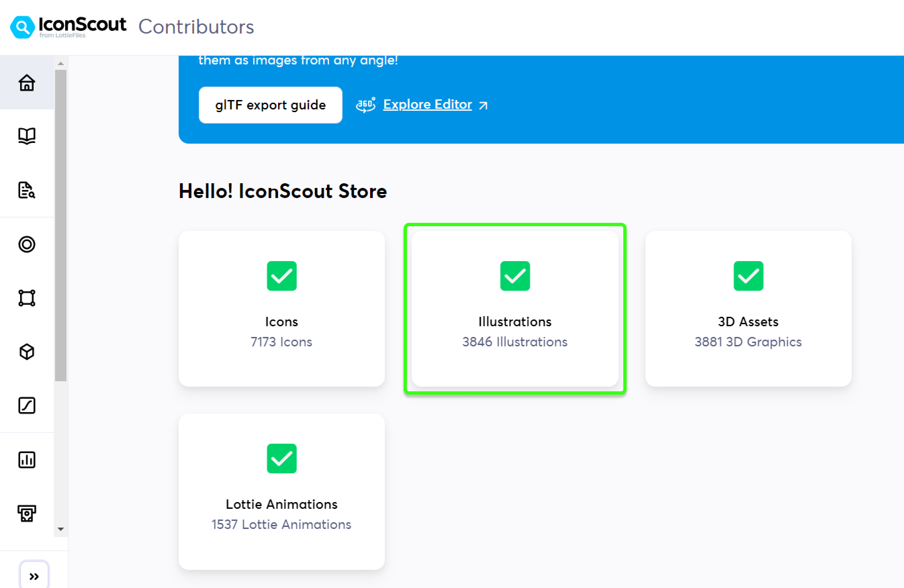Click the 'Hello! IconScout Store' heading

point(283,191)
